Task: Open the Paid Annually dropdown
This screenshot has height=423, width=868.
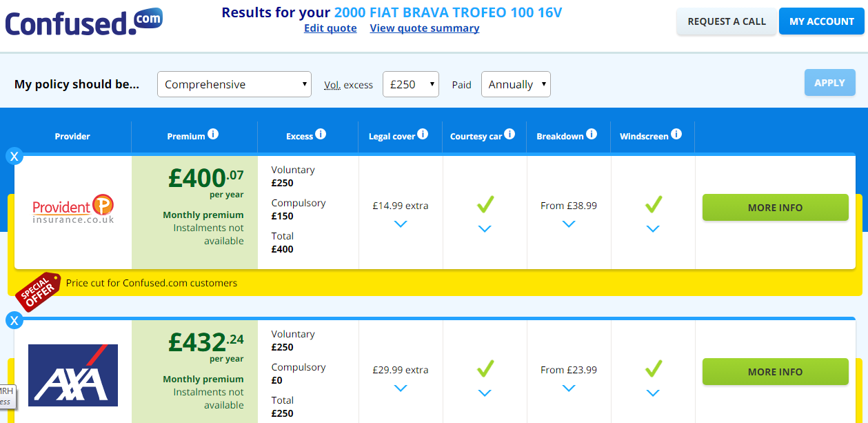Action: (516, 84)
